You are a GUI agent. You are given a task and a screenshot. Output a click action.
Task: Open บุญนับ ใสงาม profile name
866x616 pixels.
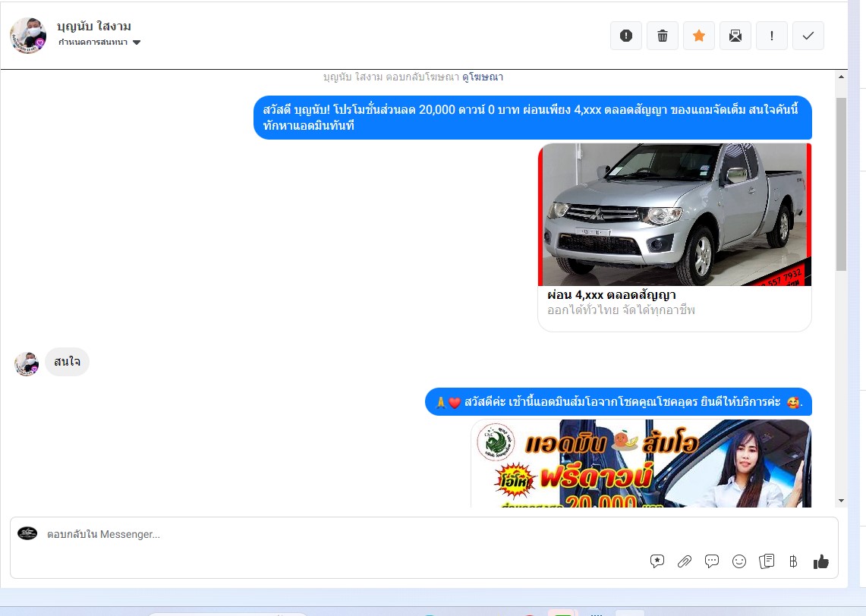point(94,27)
